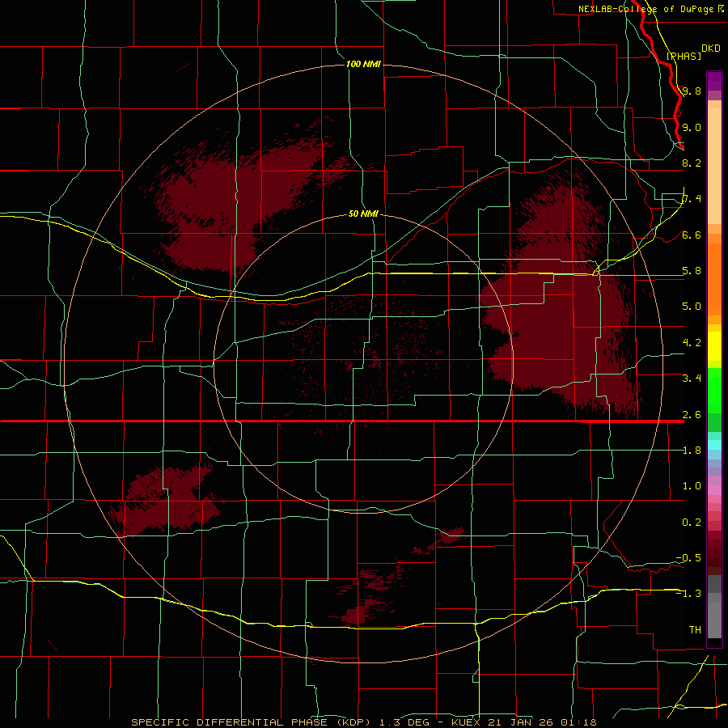Click the 50 NMI range ring label
Image resolution: width=728 pixels, height=728 pixels.
click(x=363, y=214)
